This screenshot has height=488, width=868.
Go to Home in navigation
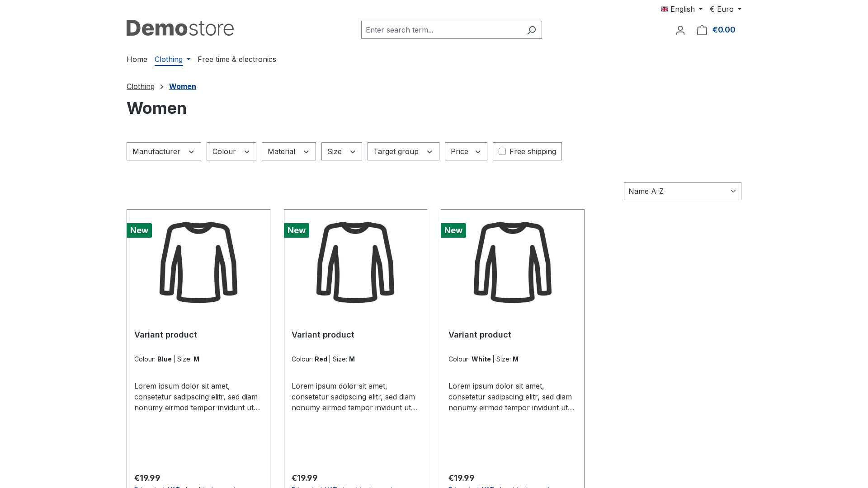coord(137,59)
